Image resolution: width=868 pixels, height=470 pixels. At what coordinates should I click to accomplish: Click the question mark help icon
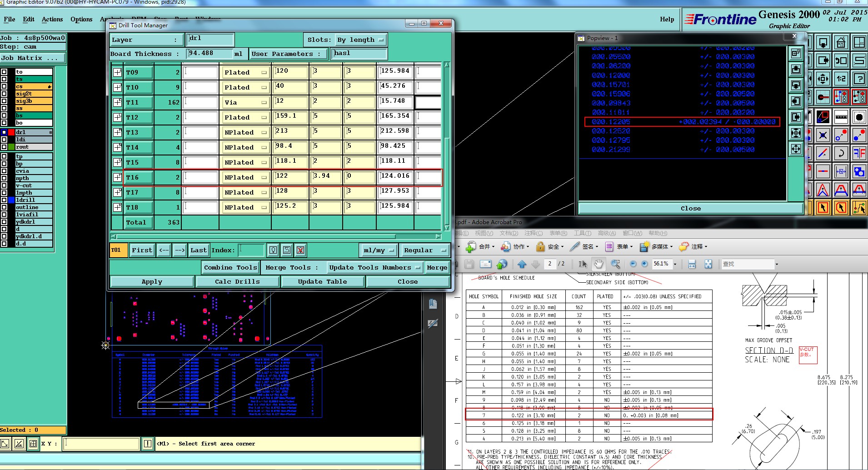859,79
